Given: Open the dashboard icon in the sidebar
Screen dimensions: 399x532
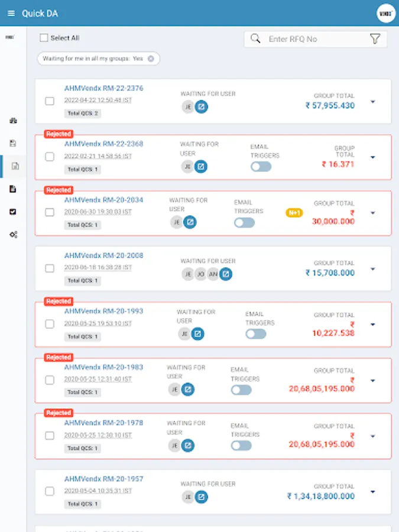Looking at the screenshot, I should (x=13, y=121).
